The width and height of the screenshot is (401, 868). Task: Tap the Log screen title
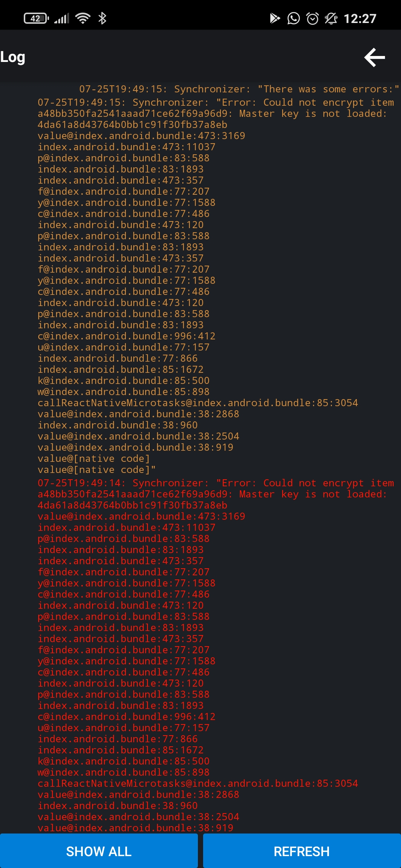coord(12,58)
